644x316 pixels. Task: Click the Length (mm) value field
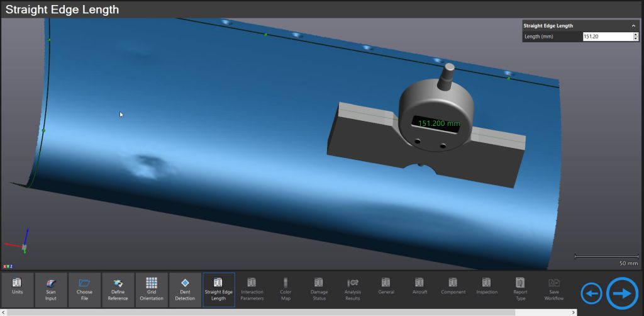(606, 37)
